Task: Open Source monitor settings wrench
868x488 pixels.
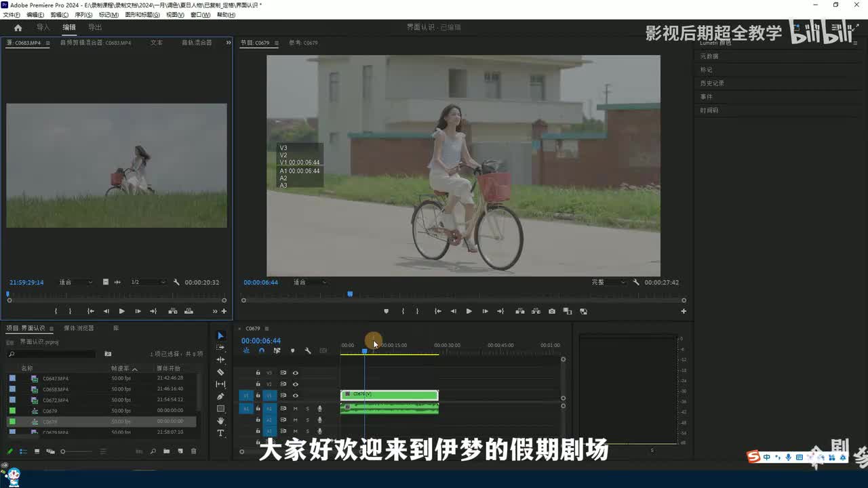Action: pos(176,282)
